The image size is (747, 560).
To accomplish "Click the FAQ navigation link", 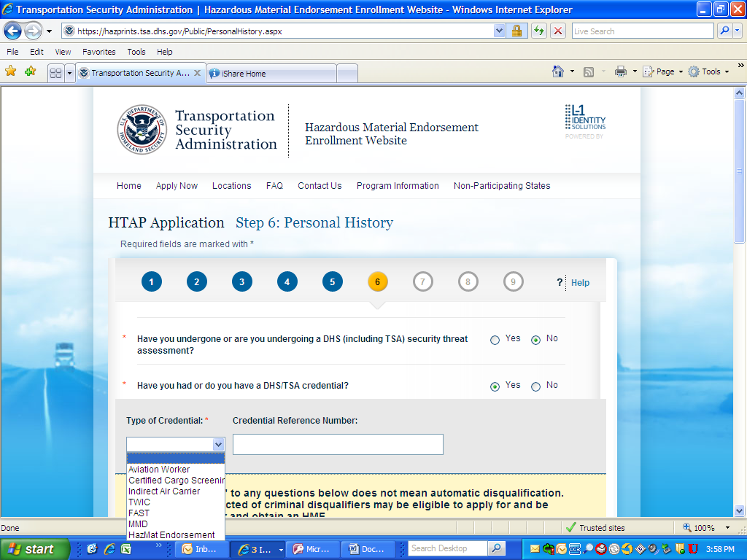I will tap(274, 186).
